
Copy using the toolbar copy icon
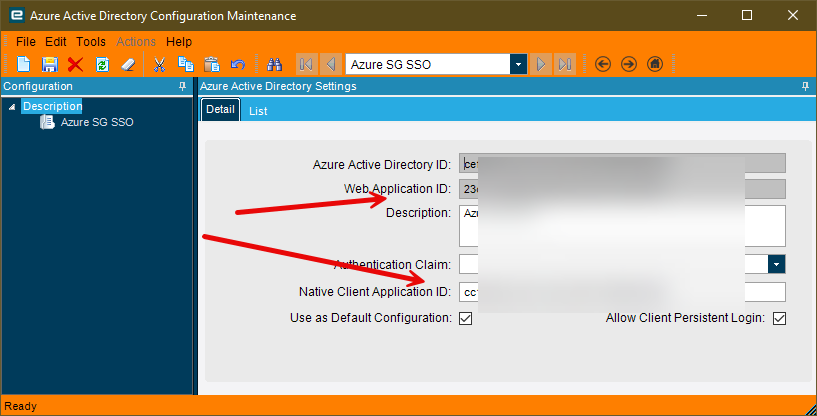point(185,64)
